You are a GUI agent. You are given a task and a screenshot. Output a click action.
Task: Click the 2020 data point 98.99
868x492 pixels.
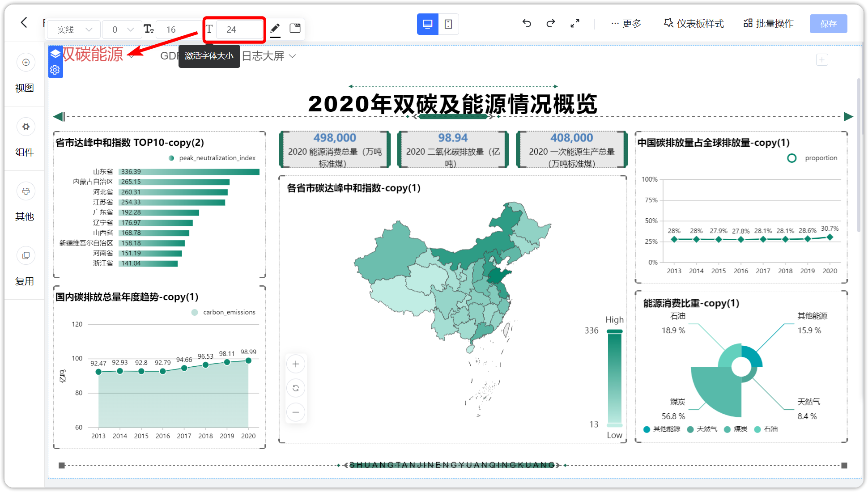coord(248,361)
